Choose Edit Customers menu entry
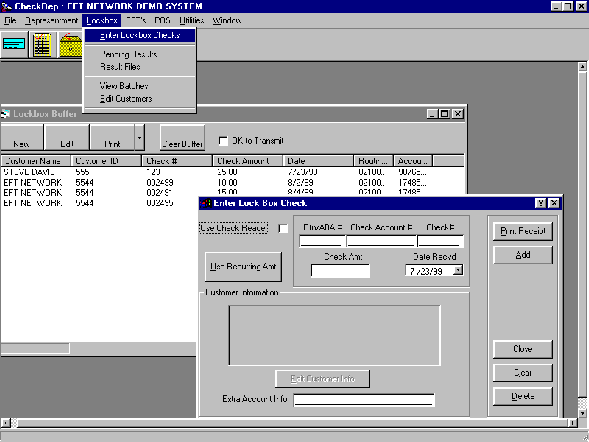The image size is (589, 442). point(140,99)
